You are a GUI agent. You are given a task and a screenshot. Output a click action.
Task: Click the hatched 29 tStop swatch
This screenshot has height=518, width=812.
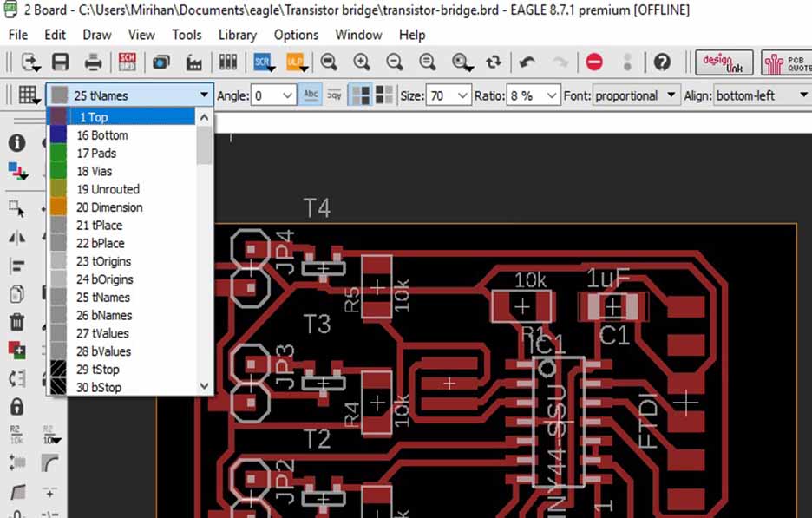tap(58, 370)
